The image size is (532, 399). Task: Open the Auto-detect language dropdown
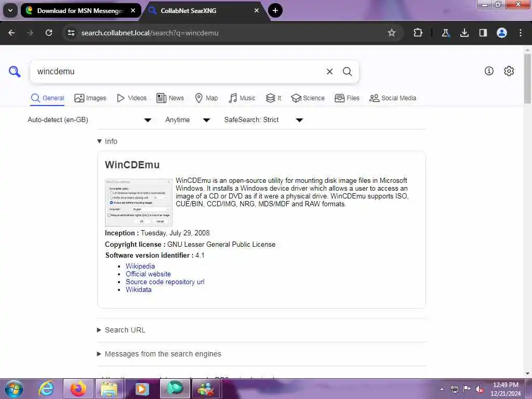point(89,120)
